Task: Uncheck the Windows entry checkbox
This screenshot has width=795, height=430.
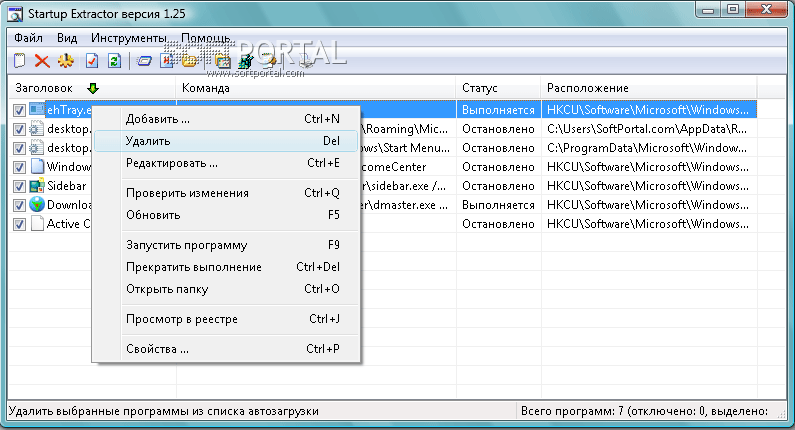Action: tap(19, 167)
